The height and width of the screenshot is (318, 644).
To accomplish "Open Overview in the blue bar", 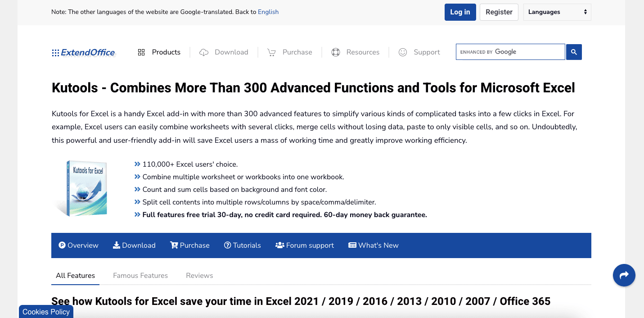I will pos(78,245).
